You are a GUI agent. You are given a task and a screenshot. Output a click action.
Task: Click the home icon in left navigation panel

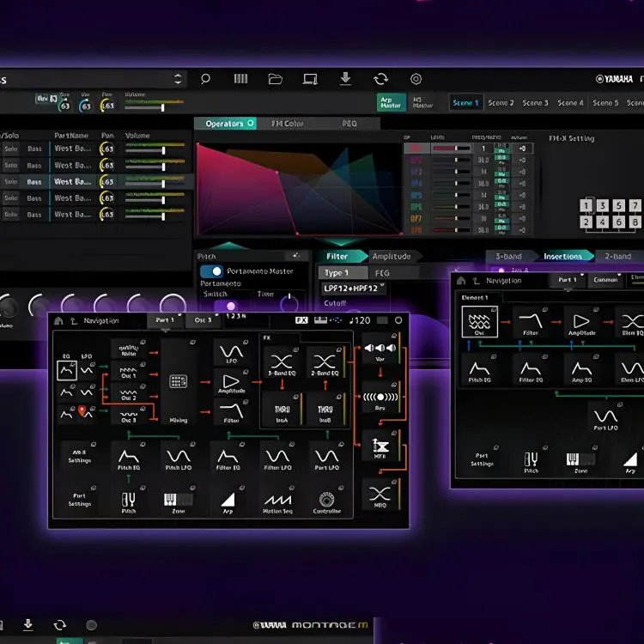pos(58,320)
